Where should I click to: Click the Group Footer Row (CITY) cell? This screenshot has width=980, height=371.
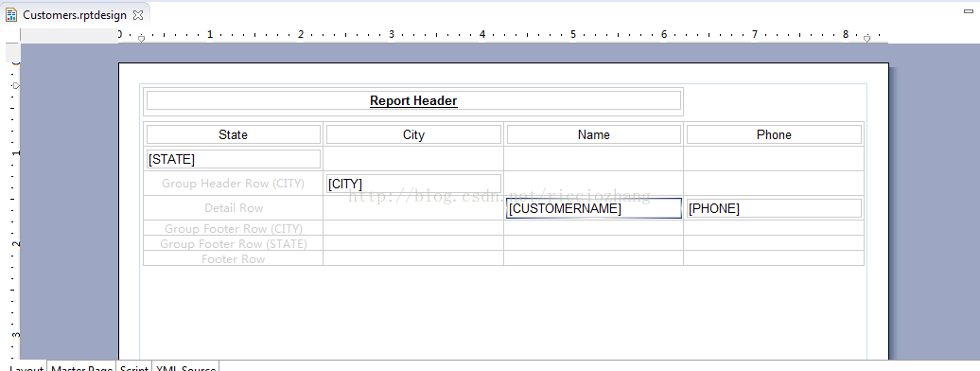233,228
